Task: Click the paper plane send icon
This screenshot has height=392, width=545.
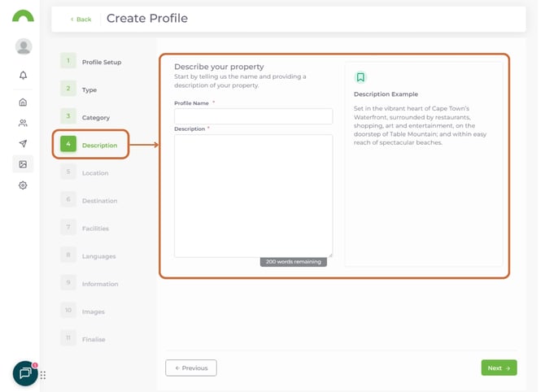Action: [x=23, y=144]
